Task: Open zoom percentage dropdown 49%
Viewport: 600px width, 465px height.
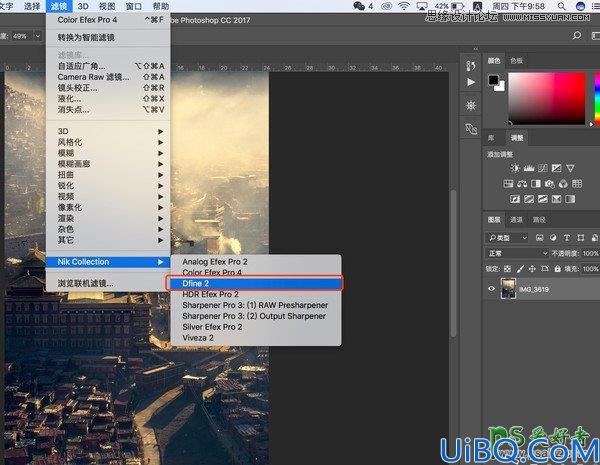Action: click(x=38, y=36)
